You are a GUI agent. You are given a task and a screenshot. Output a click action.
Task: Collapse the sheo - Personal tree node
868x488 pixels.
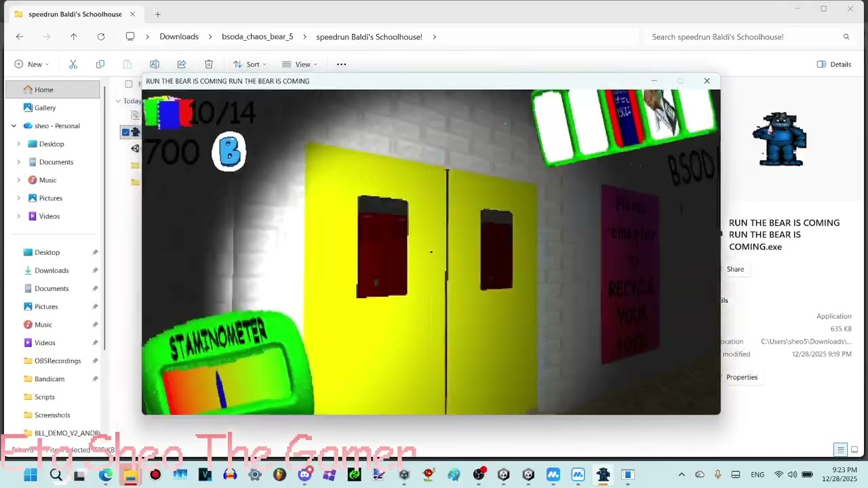(14, 126)
